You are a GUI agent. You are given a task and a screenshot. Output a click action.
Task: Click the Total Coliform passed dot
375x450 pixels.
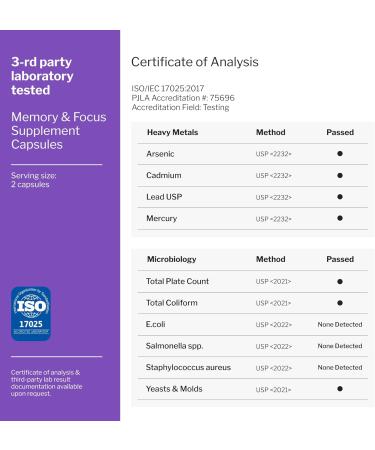coord(340,303)
